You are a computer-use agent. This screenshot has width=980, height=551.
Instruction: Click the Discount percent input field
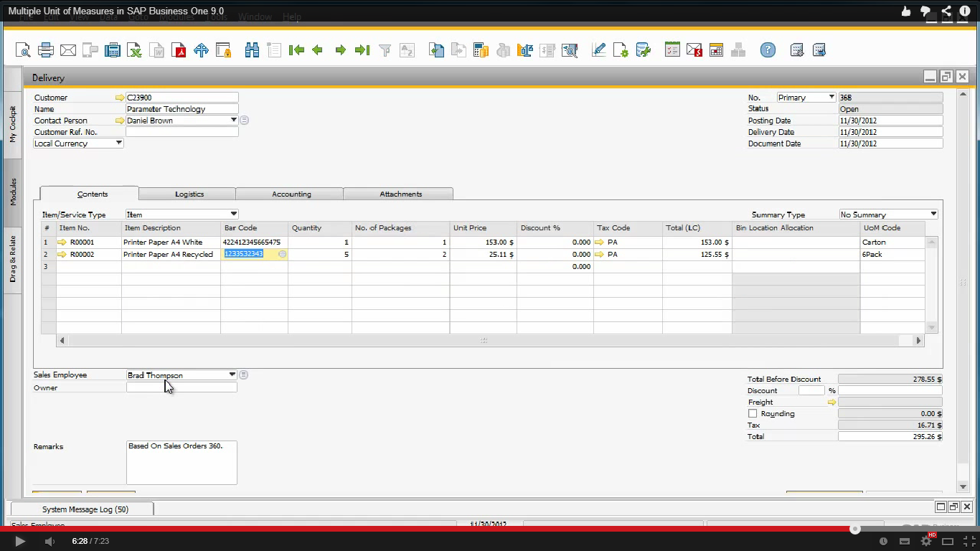coord(811,391)
